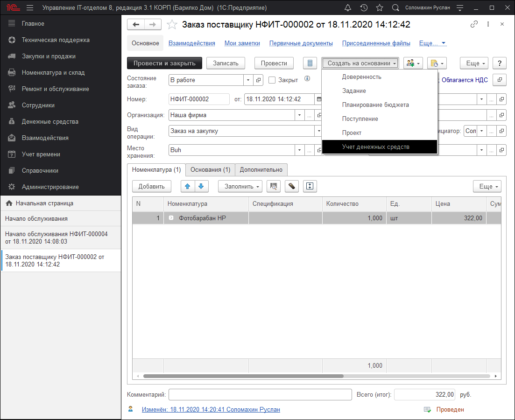Choose Поступление from the dropdown menu
Viewport: 515px width, 420px height.
pos(360,119)
